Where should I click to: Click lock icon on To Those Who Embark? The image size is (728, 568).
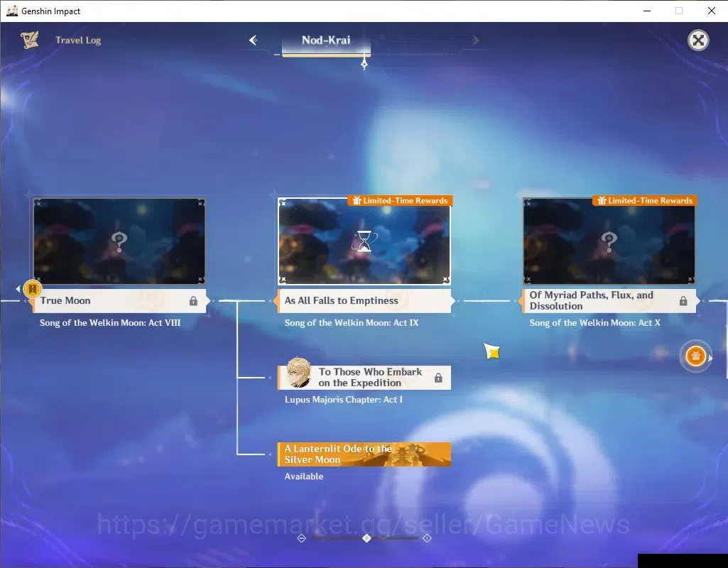pyautogui.click(x=438, y=378)
